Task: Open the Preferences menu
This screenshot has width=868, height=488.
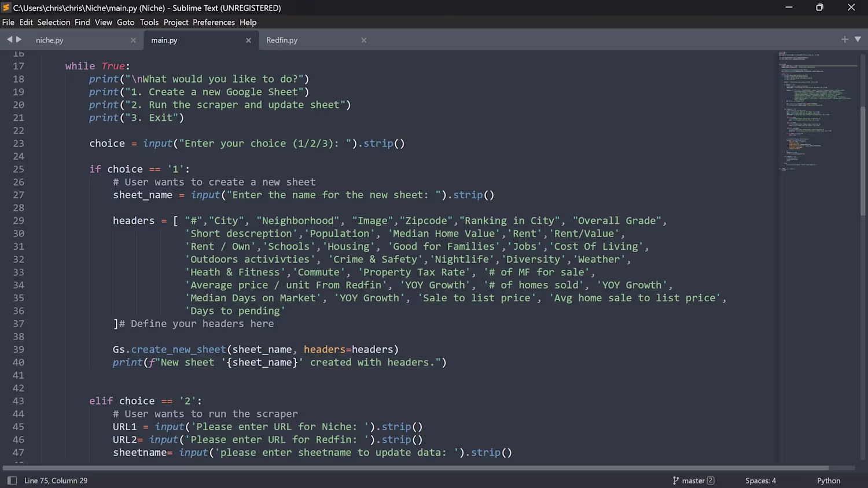Action: 214,22
